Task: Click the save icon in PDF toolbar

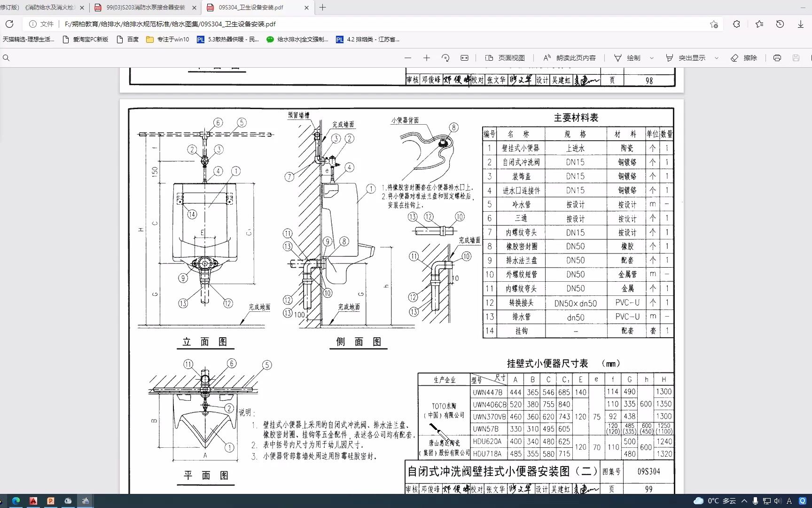Action: 796,58
